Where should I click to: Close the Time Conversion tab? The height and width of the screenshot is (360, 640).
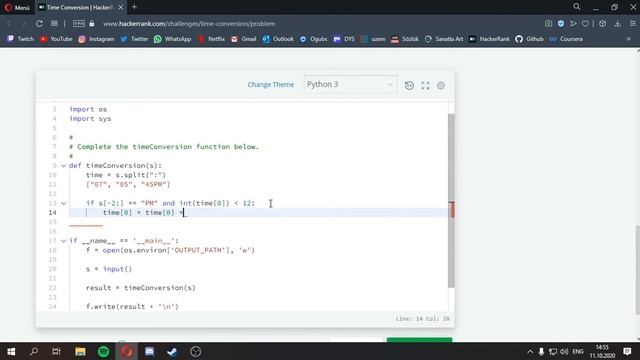[120, 7]
